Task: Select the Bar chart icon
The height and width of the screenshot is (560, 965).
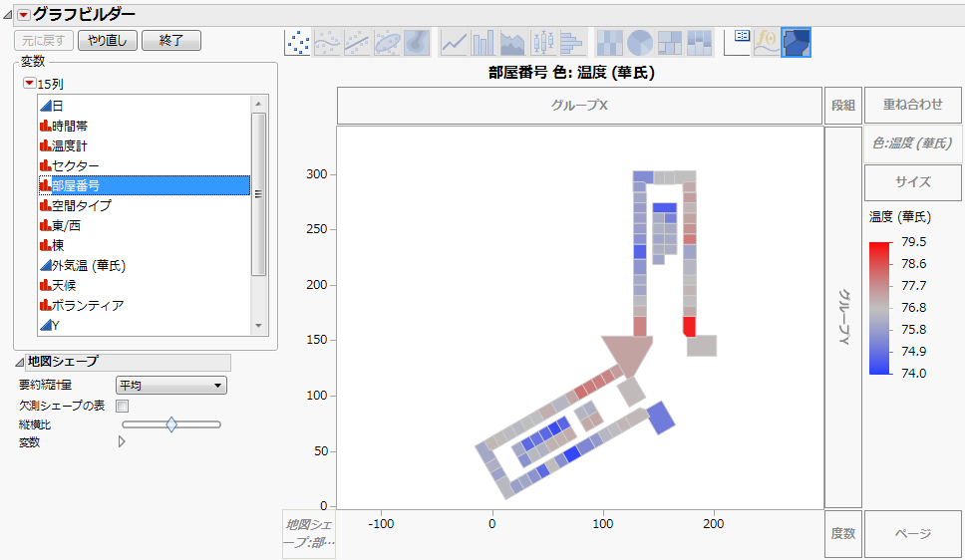Action: click(483, 43)
